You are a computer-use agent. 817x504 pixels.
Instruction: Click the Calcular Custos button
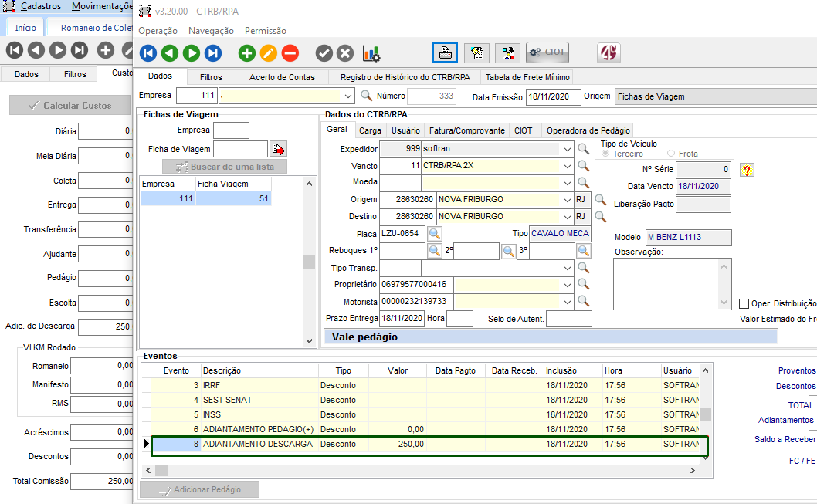69,106
